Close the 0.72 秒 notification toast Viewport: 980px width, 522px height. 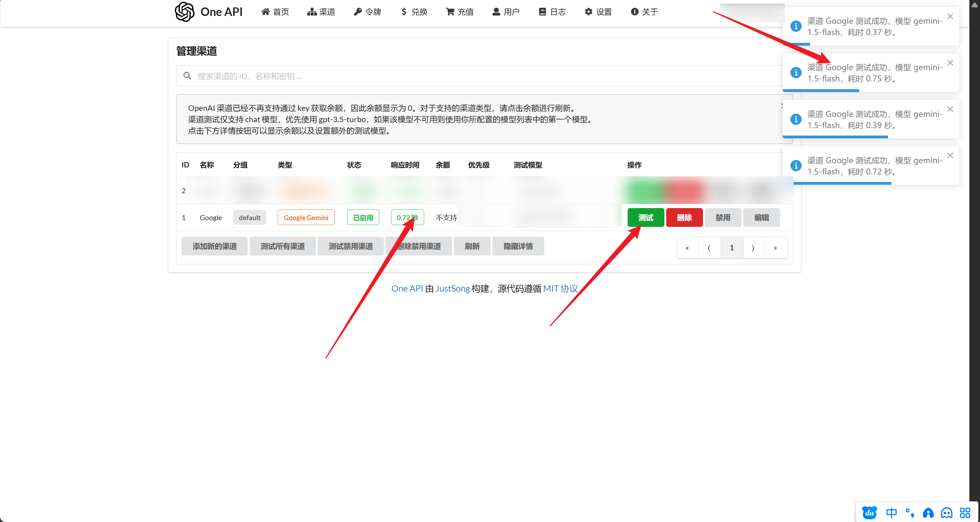click(x=950, y=156)
